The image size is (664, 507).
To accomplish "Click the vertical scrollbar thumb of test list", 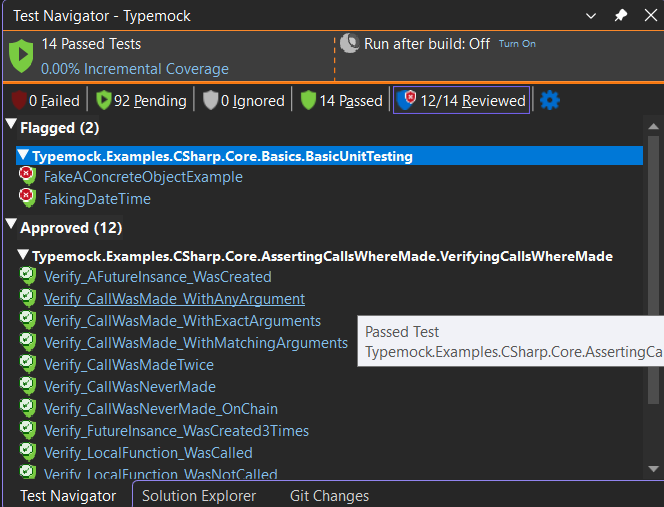I will point(653,269).
